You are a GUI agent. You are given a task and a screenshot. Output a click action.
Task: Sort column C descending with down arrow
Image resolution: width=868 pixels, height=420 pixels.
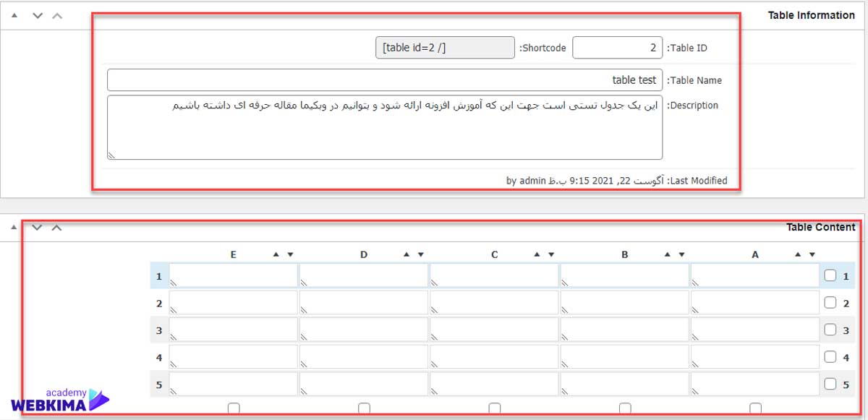point(551,254)
